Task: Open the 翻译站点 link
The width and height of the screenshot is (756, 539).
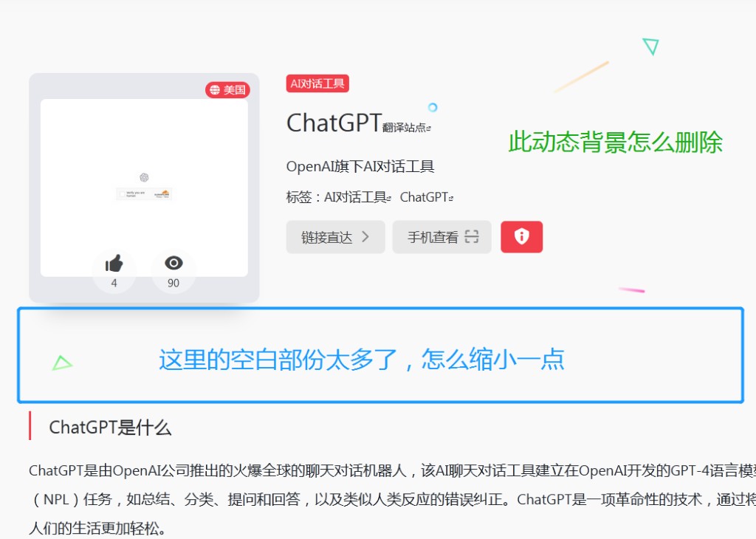Action: [406, 127]
